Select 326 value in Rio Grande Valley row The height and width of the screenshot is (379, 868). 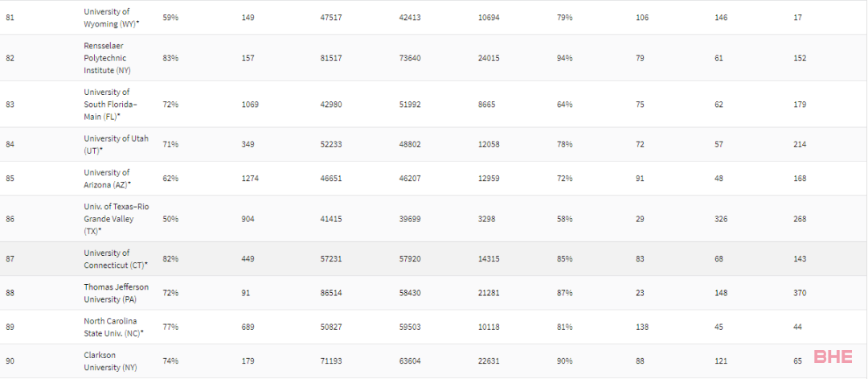(x=721, y=219)
